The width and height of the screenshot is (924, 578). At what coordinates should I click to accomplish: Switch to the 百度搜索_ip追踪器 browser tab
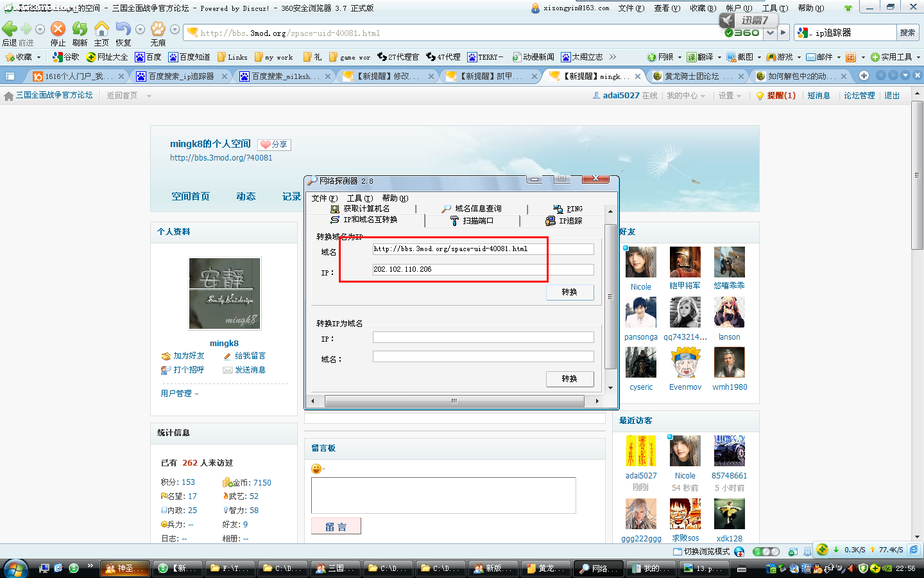point(182,76)
